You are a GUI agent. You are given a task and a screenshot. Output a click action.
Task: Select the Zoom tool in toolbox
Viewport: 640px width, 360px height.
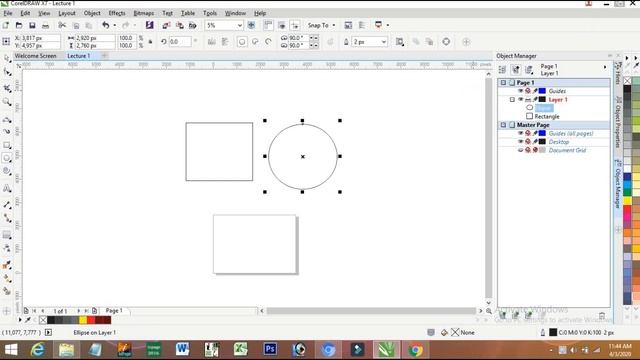tap(7, 102)
